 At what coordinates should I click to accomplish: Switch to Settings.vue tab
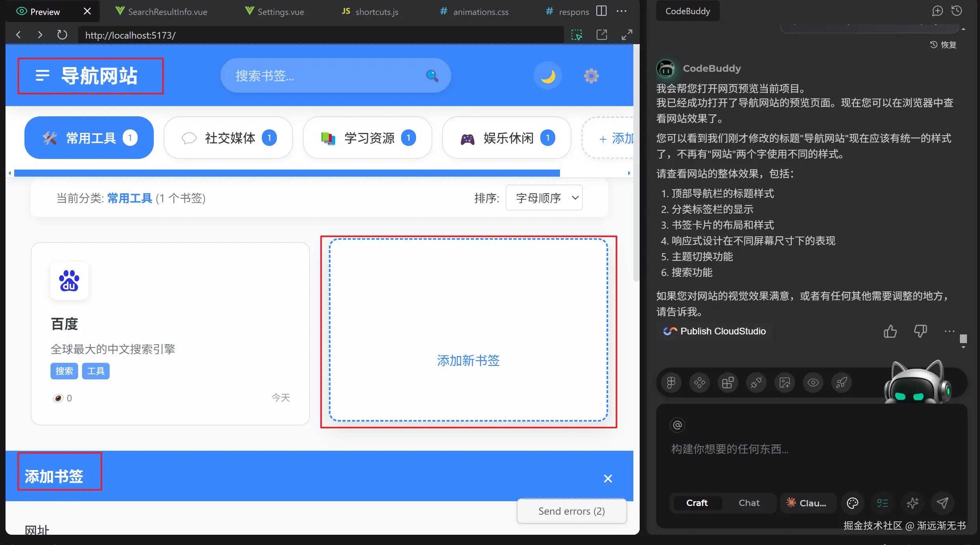click(x=274, y=12)
